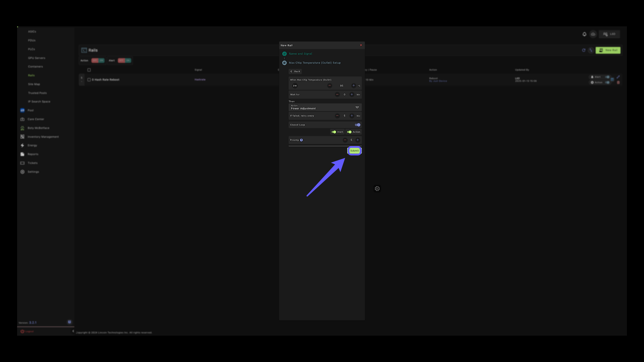The width and height of the screenshot is (644, 362).
Task: Decrease the Wait for minutes
Action: (337, 95)
